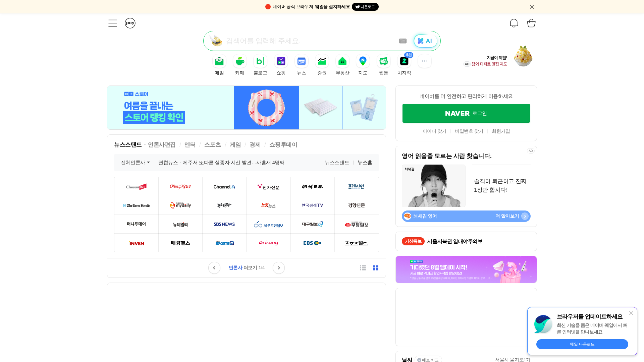Click the 웨일 다운로드 button in popup
644x362 pixels.
click(582, 344)
